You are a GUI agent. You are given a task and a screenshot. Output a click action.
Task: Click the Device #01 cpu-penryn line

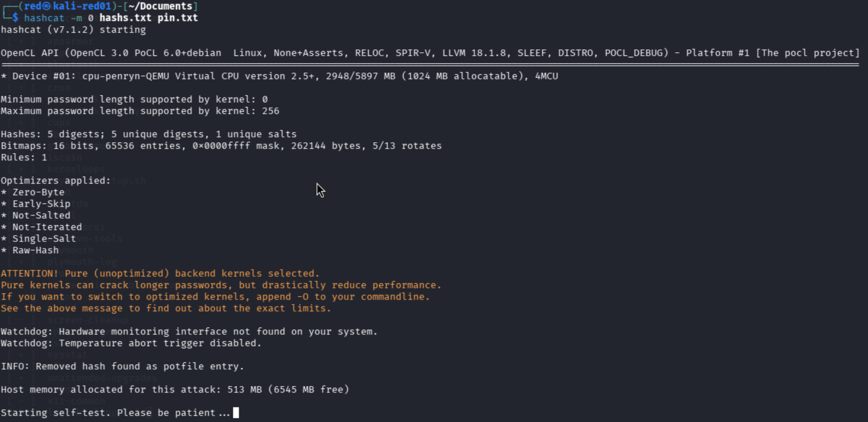point(279,76)
